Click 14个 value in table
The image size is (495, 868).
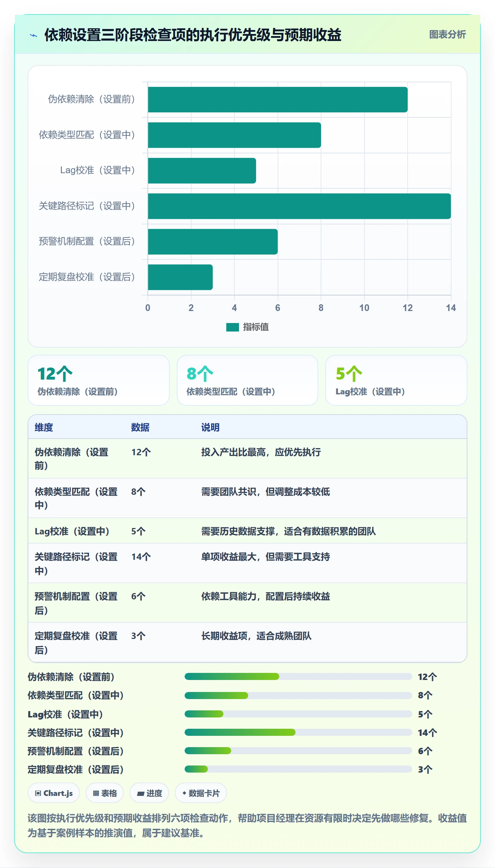click(x=141, y=557)
